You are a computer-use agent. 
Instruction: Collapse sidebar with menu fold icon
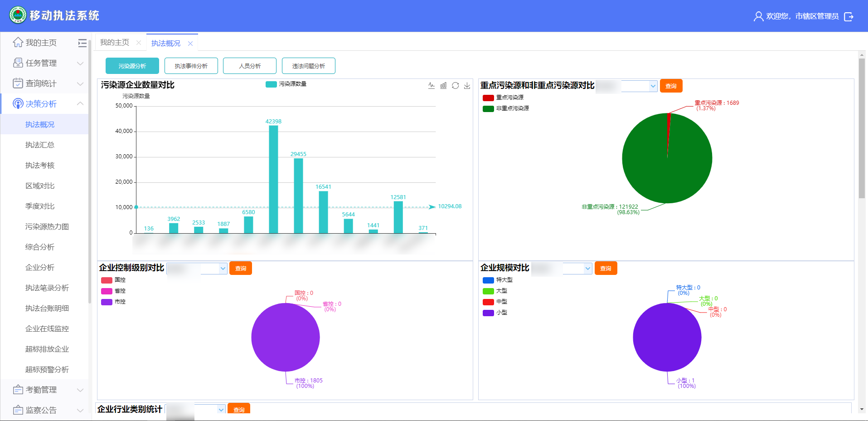click(x=82, y=43)
